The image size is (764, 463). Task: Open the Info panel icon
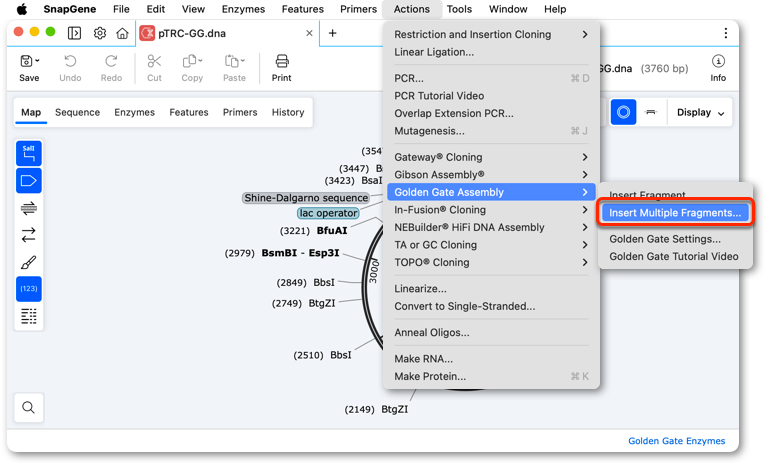718,61
